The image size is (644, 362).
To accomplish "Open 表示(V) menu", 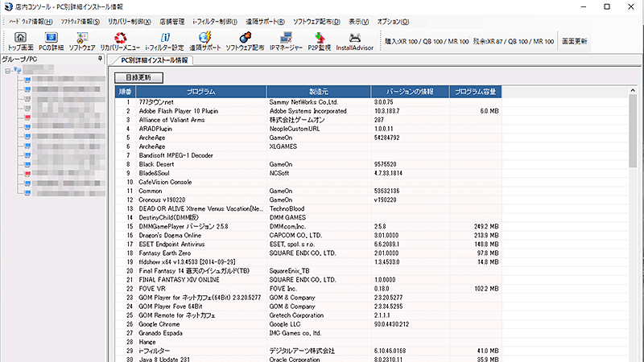I will 358,22.
